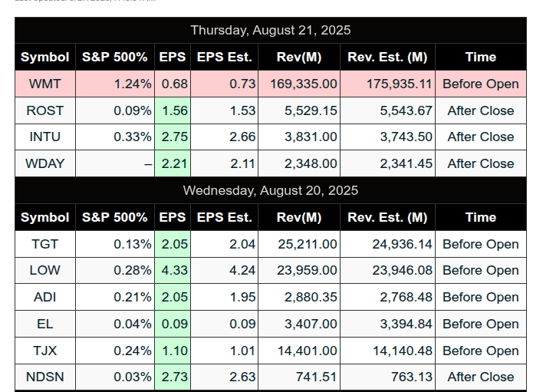Select the WMT symbol cell

45,84
